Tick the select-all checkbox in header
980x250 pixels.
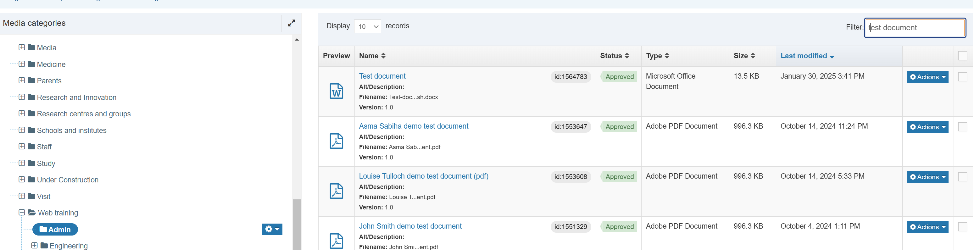[962, 56]
